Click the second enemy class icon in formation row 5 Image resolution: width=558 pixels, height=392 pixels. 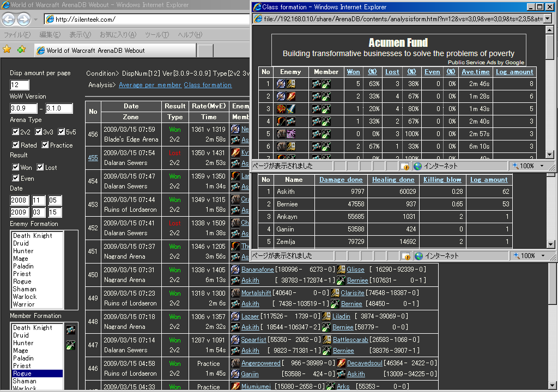pyautogui.click(x=291, y=134)
